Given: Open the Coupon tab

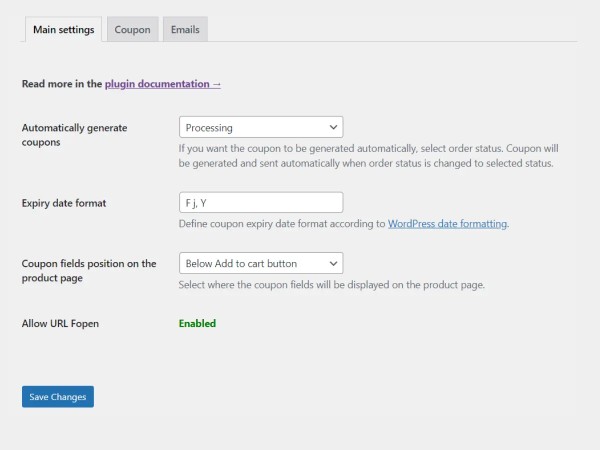Looking at the screenshot, I should coord(132,29).
